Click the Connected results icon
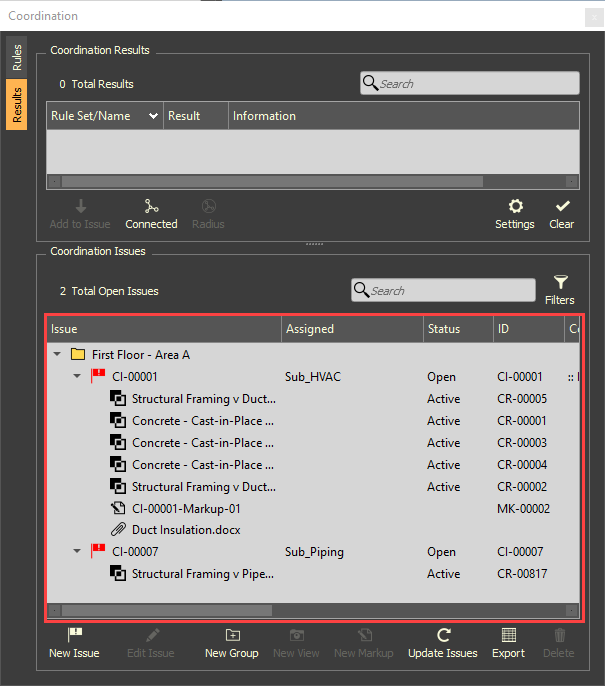The width and height of the screenshot is (605, 686). (151, 207)
